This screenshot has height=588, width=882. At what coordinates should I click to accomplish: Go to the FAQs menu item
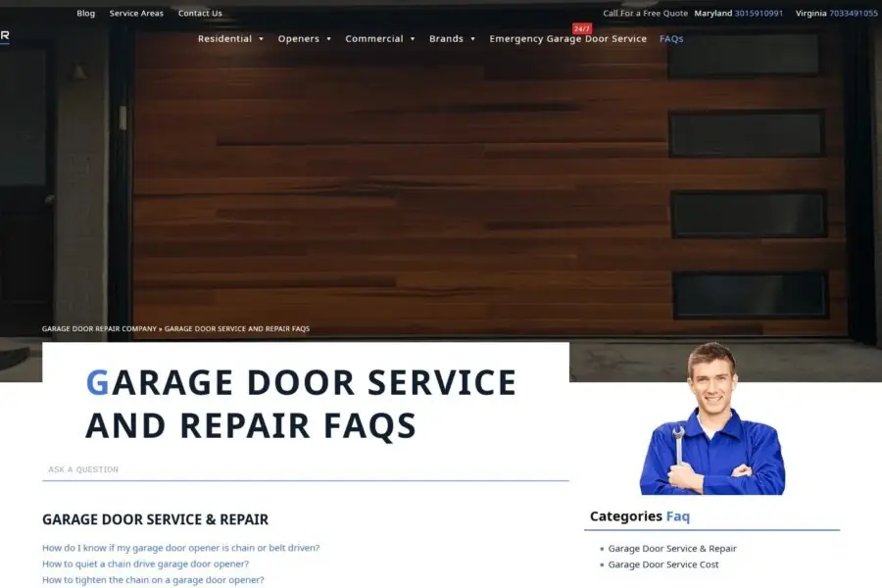(x=671, y=39)
